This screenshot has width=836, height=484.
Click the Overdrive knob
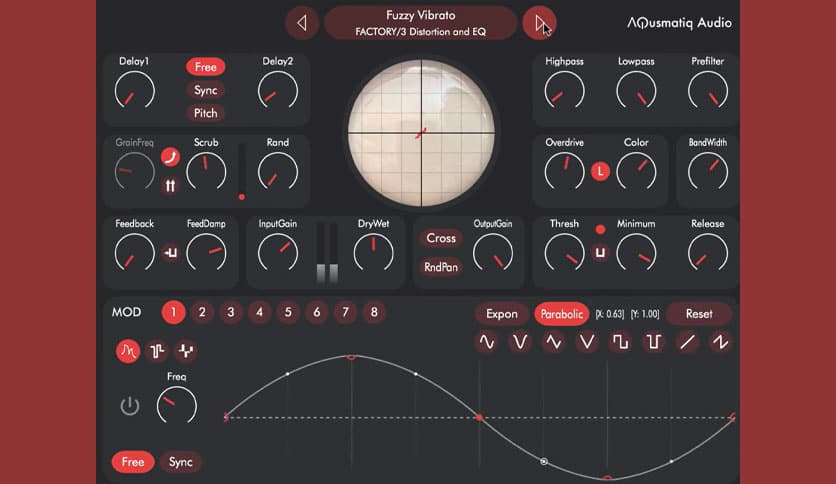(x=564, y=172)
